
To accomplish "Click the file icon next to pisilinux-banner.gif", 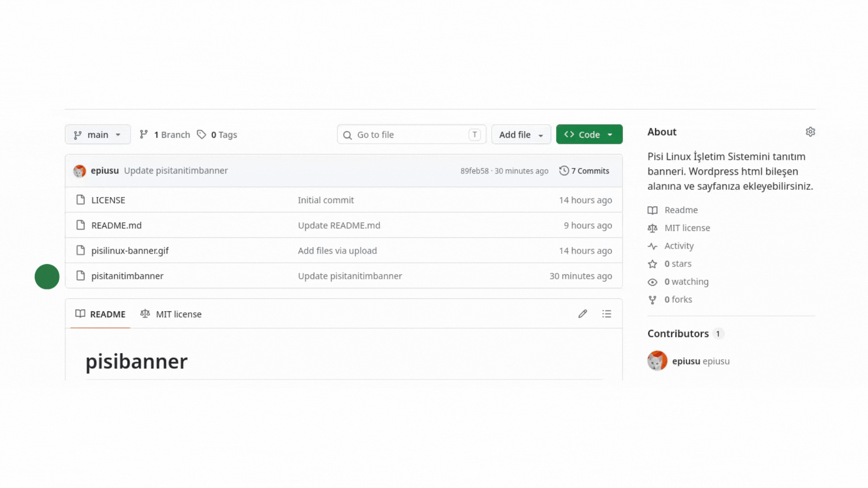I will pos(80,250).
